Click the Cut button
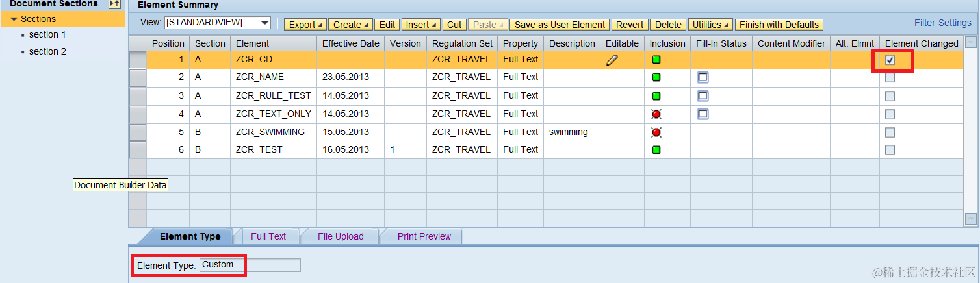980x283 pixels. (x=454, y=25)
